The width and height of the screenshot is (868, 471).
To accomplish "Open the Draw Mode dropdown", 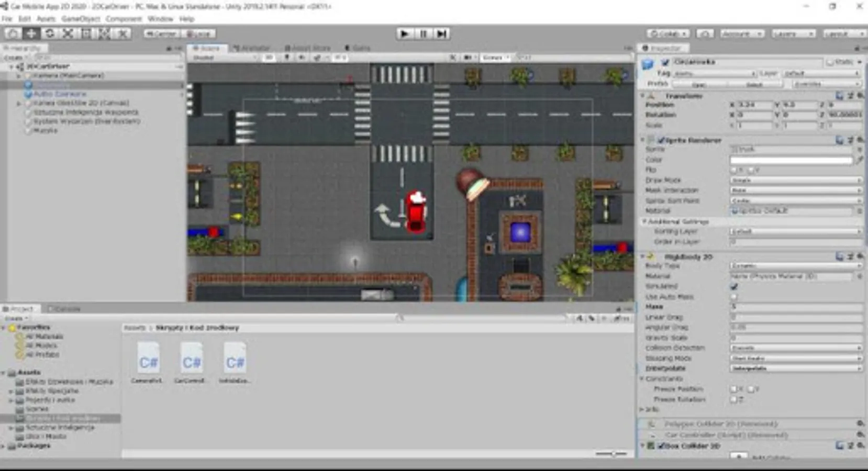I will 796,180.
